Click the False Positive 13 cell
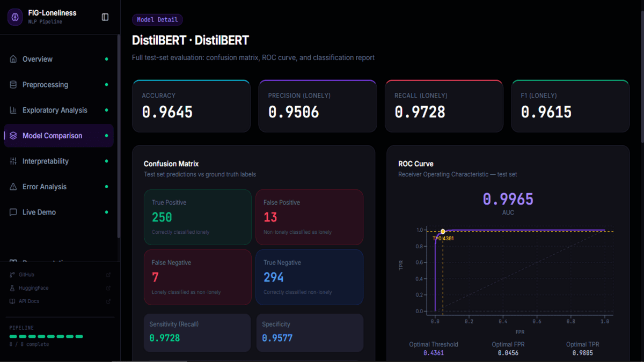 309,217
